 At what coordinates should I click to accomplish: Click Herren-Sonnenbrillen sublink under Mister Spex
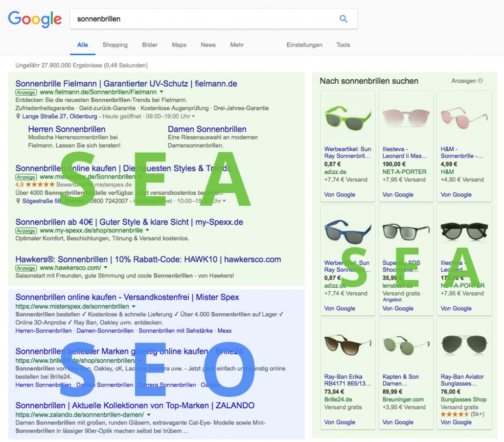[44, 330]
